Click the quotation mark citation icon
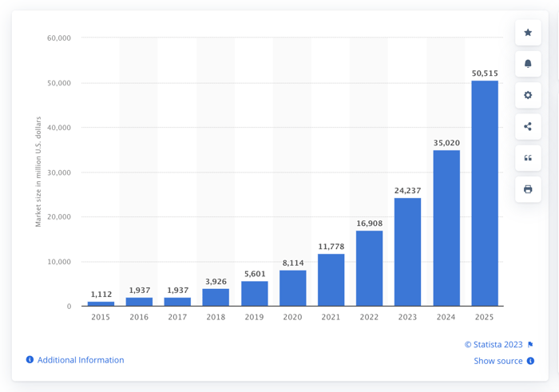 528,158
